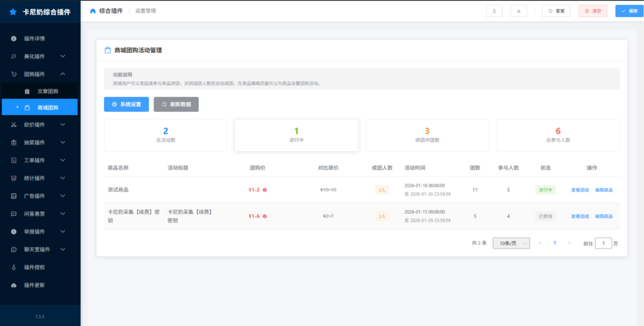The image size is (644, 326).
Task: Click the 重置 reset button
Action: pos(556,11)
